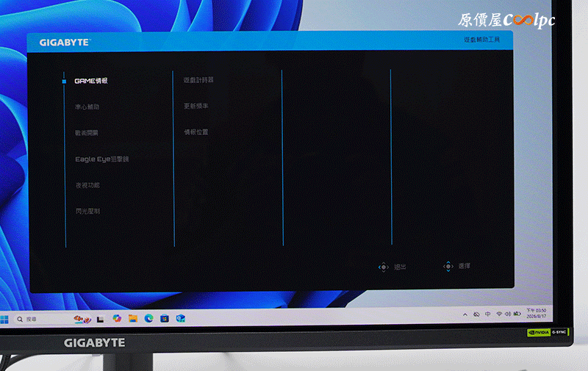Select Eagle Eye狙擊鏡 in the OSD menu
Image resolution: width=588 pixels, height=371 pixels.
pyautogui.click(x=102, y=159)
